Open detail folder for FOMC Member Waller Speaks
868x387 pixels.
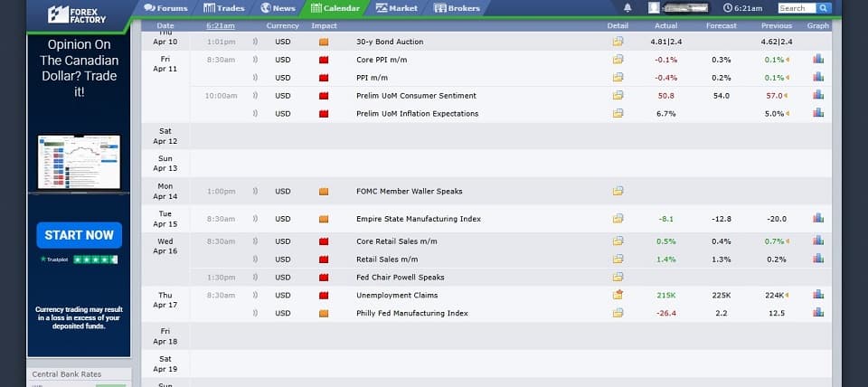pos(618,191)
